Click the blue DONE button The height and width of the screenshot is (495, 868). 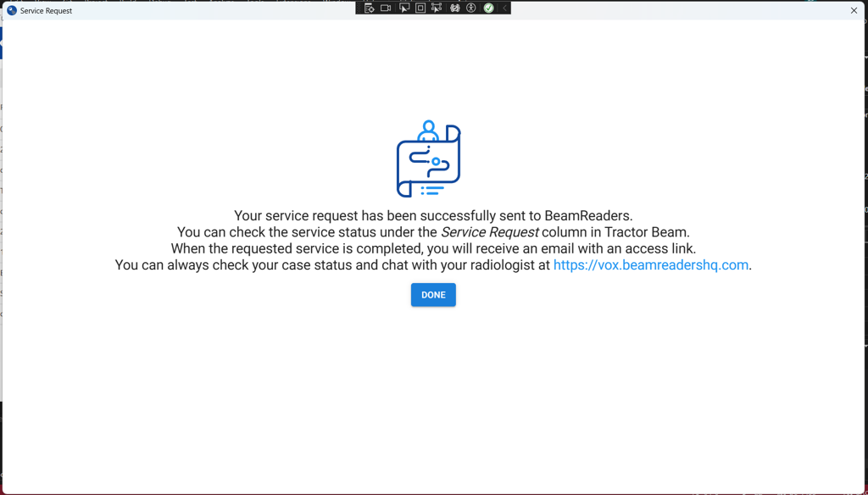click(433, 295)
